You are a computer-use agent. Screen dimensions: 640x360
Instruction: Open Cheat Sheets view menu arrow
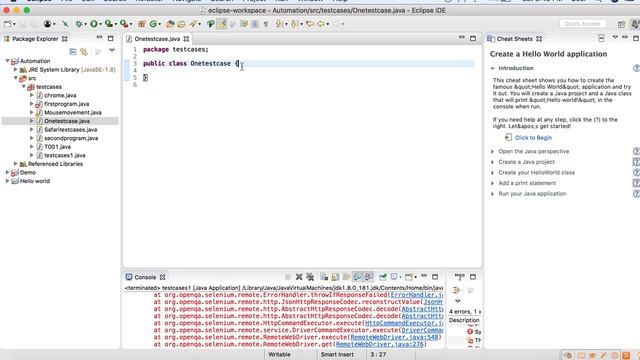[x=615, y=38]
